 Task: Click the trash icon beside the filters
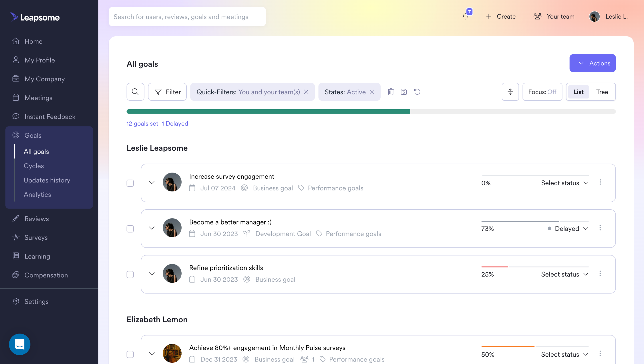tap(391, 92)
